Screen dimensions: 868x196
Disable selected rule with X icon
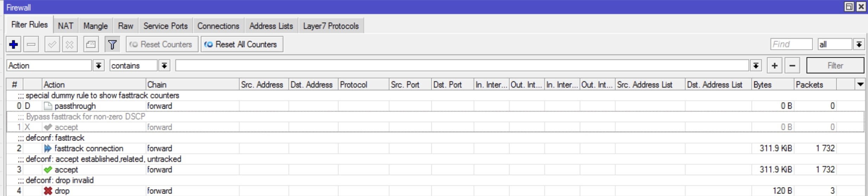tap(70, 44)
